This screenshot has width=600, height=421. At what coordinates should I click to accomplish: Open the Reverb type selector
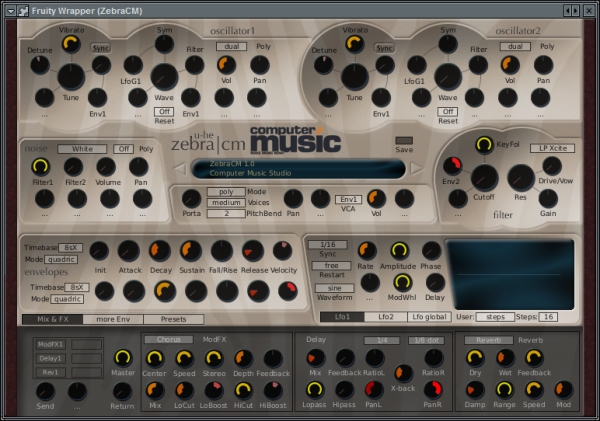pos(489,340)
